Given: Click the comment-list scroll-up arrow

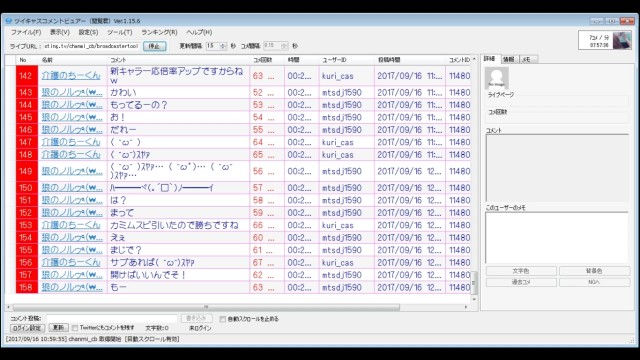Looking at the screenshot, I should point(474,60).
